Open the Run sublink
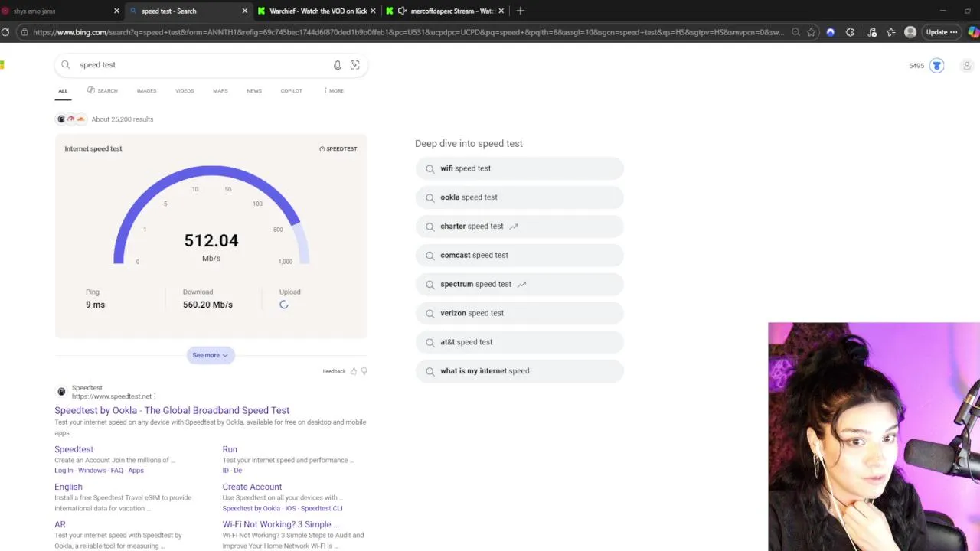Screen dimensions: 980x551 click(x=230, y=449)
